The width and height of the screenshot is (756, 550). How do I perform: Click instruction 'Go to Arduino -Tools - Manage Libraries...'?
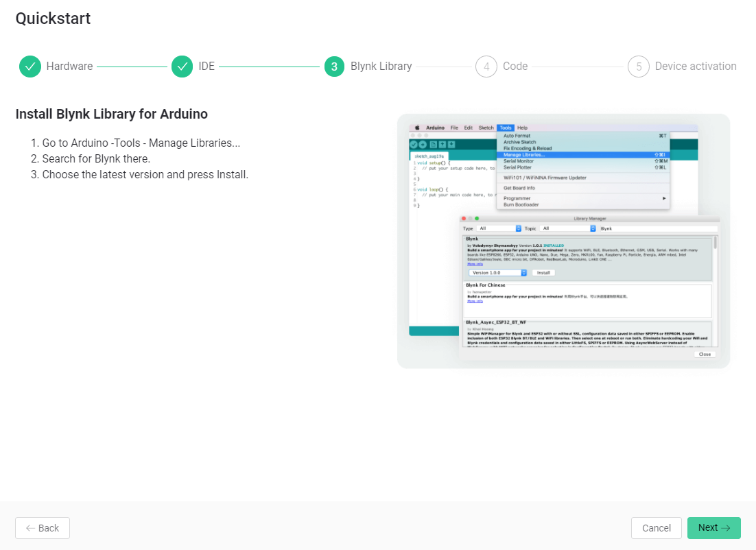click(141, 143)
